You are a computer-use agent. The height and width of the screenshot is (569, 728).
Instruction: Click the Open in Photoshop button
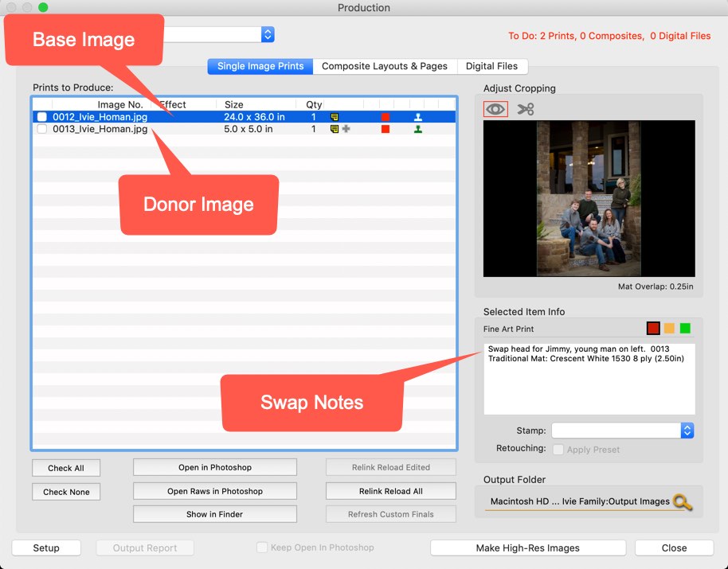(x=214, y=467)
